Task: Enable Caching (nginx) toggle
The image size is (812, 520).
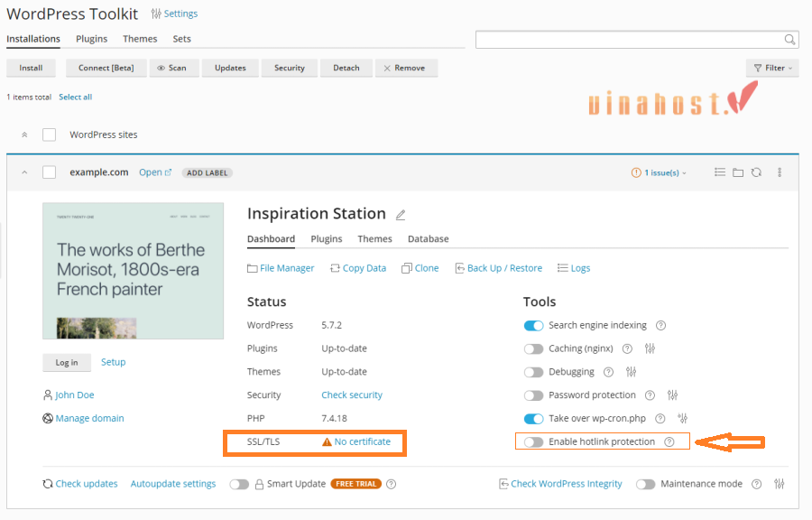Action: (x=533, y=348)
